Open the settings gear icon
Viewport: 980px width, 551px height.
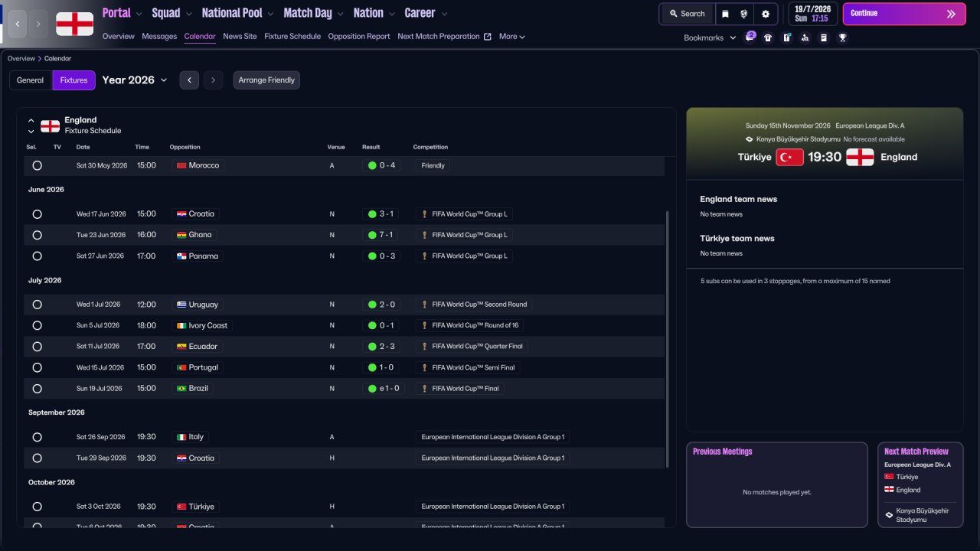[x=766, y=14]
